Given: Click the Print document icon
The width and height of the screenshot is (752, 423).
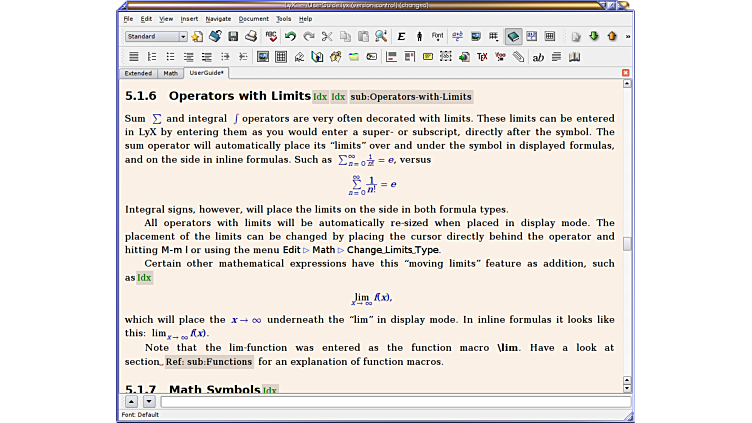Looking at the screenshot, I should click(x=251, y=36).
